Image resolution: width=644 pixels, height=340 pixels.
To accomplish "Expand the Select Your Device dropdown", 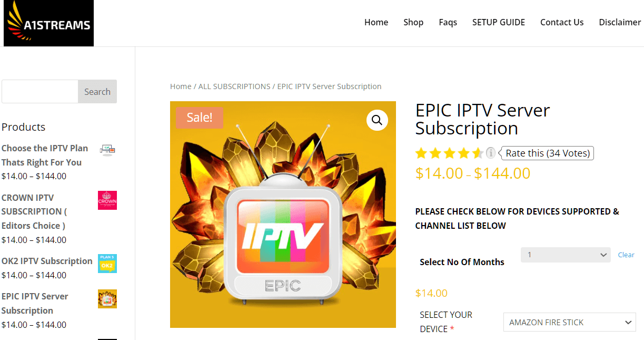I will 569,322.
